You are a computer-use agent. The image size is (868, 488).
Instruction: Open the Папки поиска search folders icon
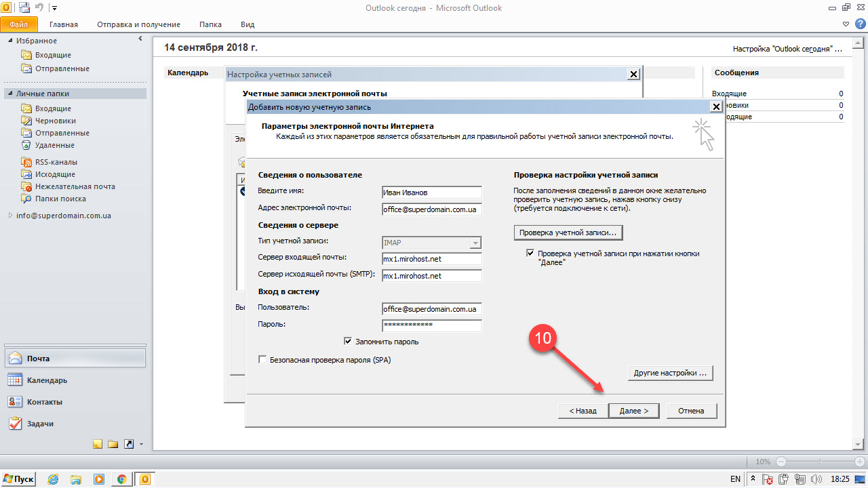[x=26, y=199]
